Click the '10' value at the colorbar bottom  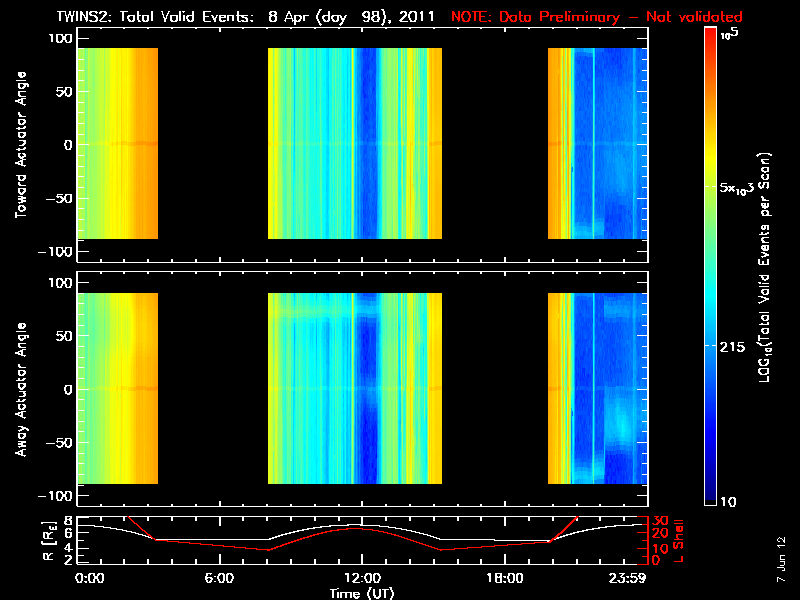[x=728, y=502]
